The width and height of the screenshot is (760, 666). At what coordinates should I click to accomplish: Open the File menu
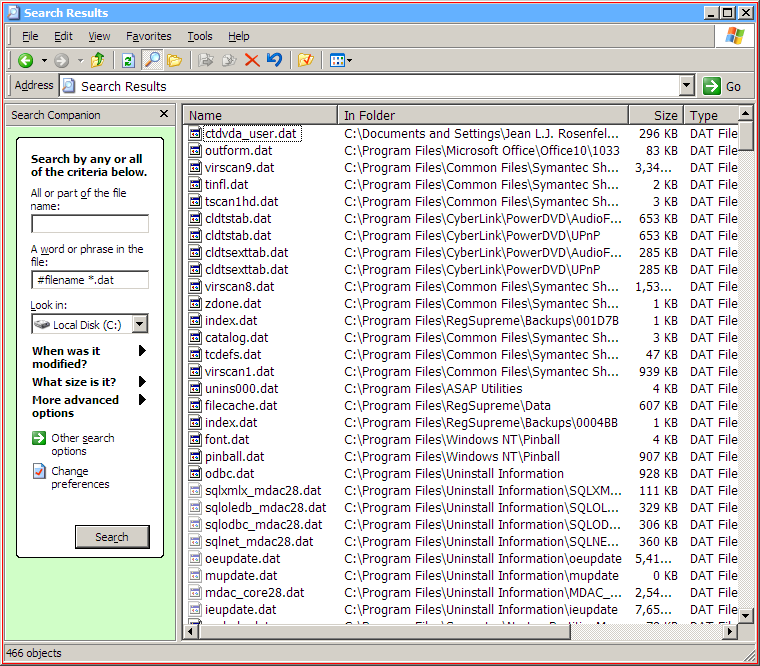[x=30, y=36]
